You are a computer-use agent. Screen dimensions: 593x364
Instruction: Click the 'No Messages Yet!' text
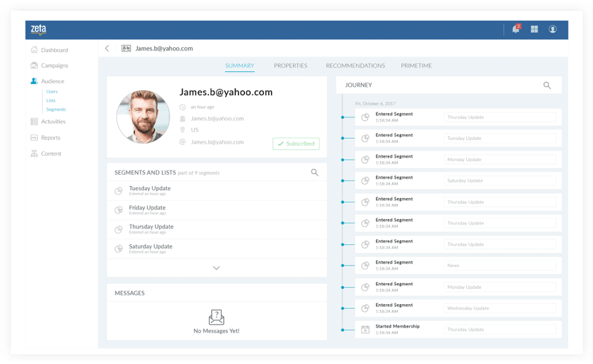pos(217,331)
